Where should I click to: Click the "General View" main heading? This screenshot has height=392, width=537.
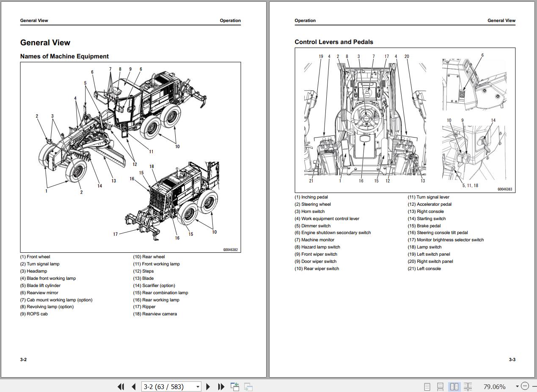pyautogui.click(x=45, y=43)
